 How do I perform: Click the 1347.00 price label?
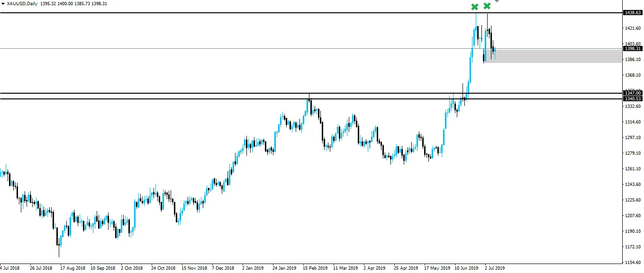(x=633, y=93)
